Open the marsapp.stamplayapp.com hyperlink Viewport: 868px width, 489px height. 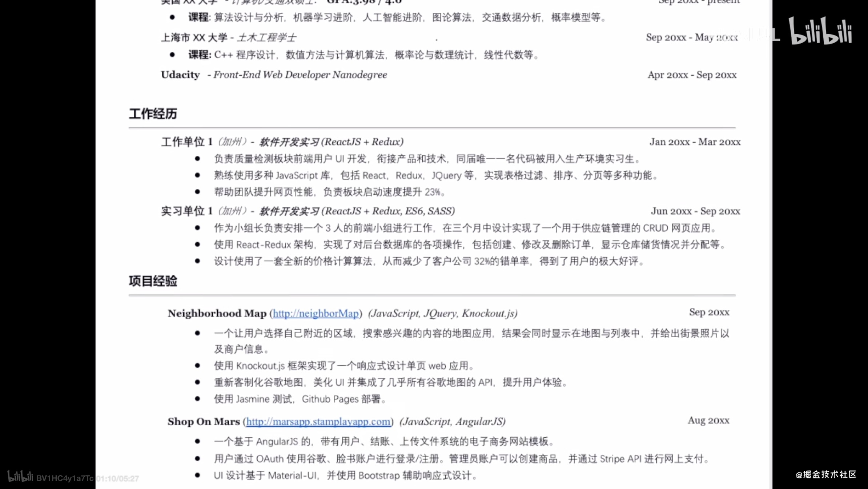[318, 422]
